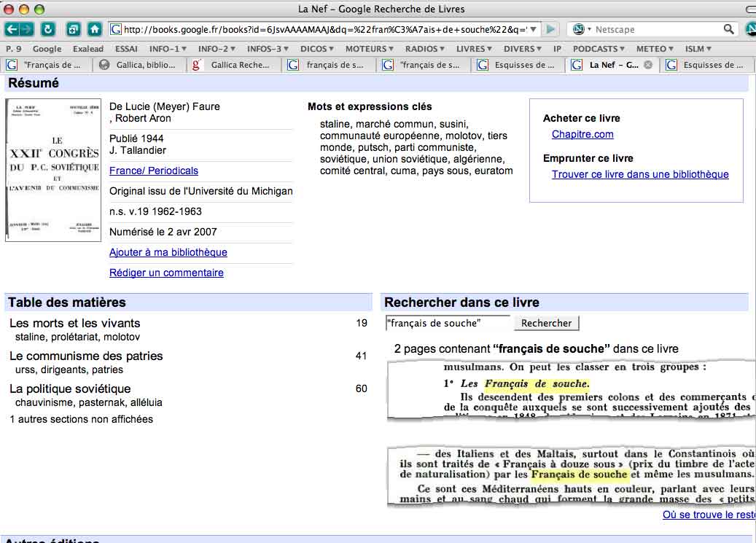Open the Google bookmark

47,49
